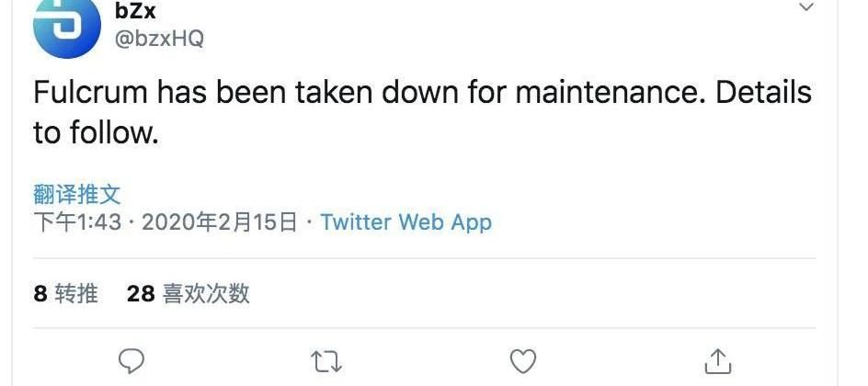The width and height of the screenshot is (868, 386).
Task: Click the word Fulcrum in the tweet
Action: pos(90,92)
